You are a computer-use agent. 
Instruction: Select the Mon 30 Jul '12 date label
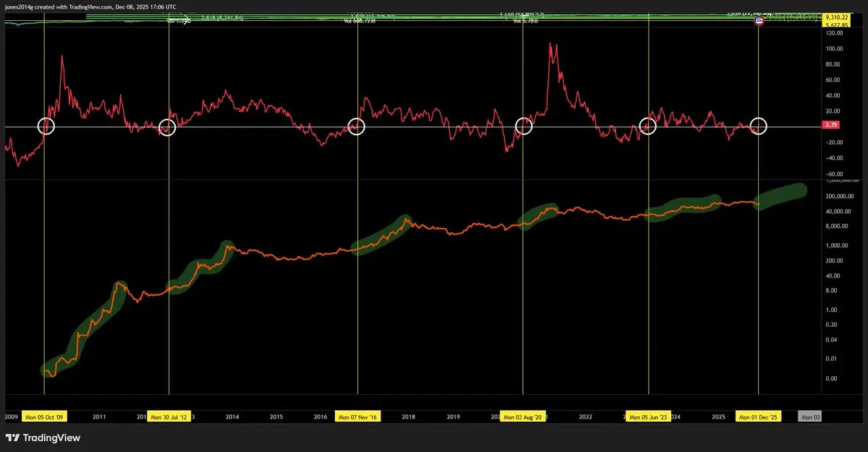coord(169,417)
